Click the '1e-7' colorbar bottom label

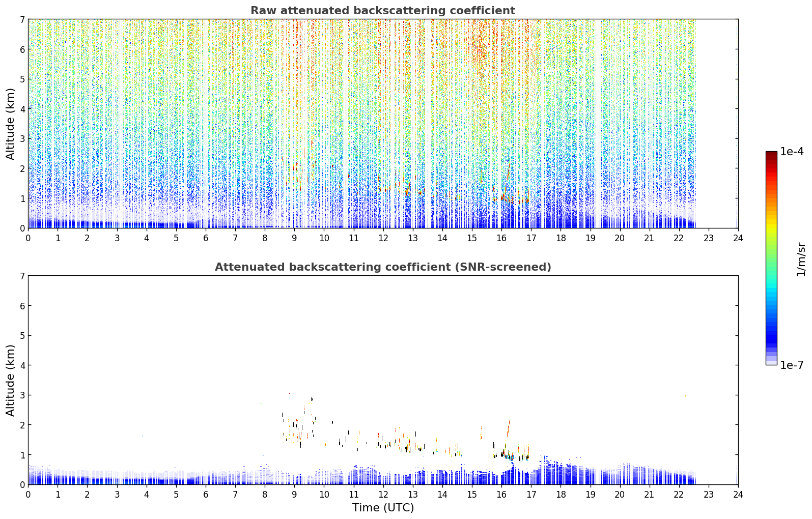[792, 365]
